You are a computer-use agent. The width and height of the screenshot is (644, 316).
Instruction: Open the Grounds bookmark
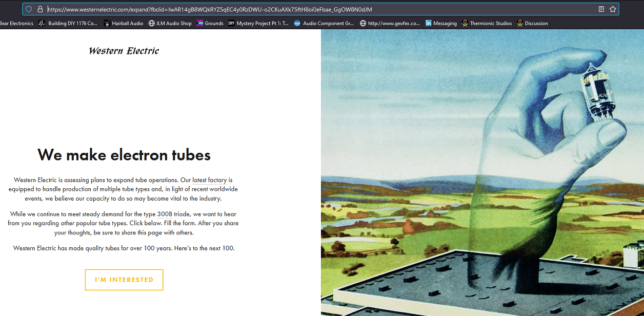210,23
